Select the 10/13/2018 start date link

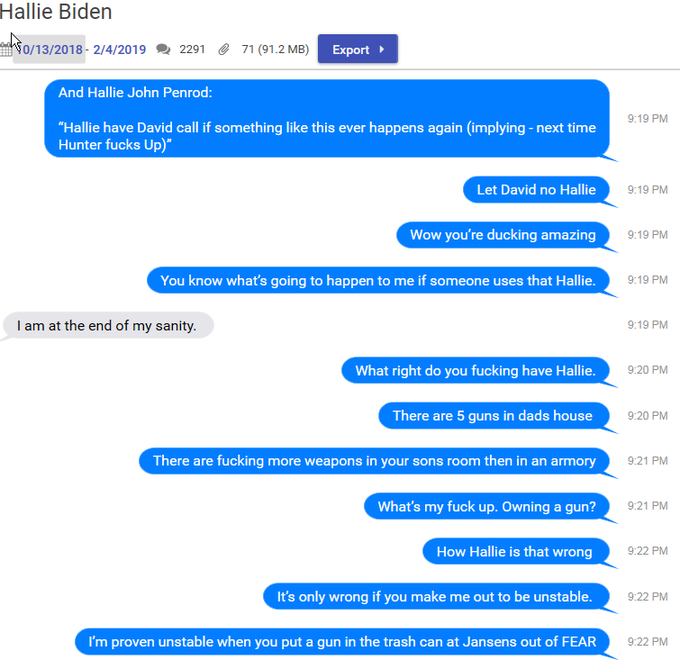(49, 49)
